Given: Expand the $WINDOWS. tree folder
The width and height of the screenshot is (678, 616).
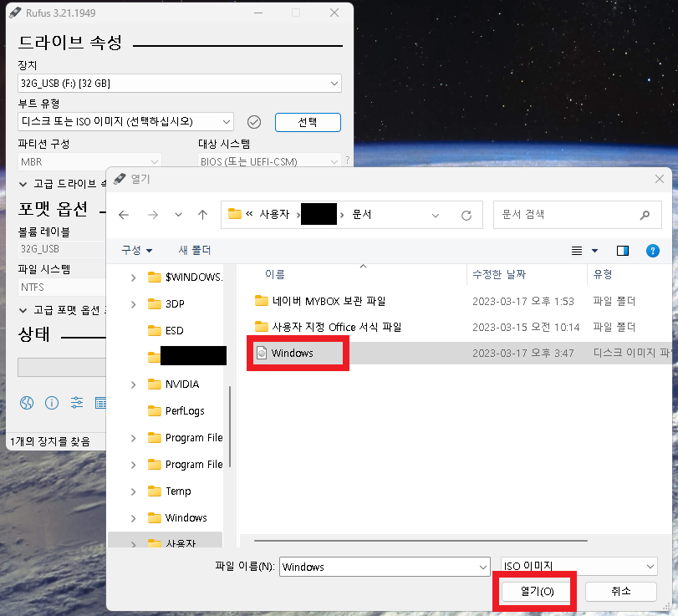Looking at the screenshot, I should click(x=133, y=277).
